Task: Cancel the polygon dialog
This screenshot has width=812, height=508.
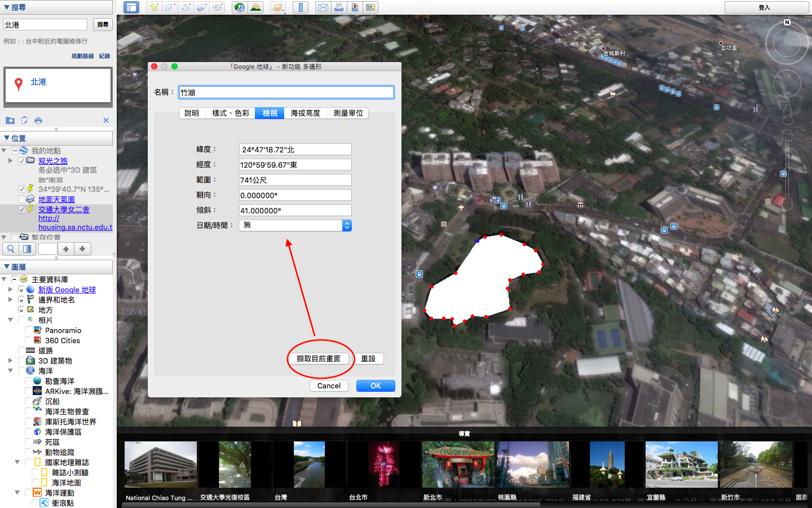Action: (329, 386)
